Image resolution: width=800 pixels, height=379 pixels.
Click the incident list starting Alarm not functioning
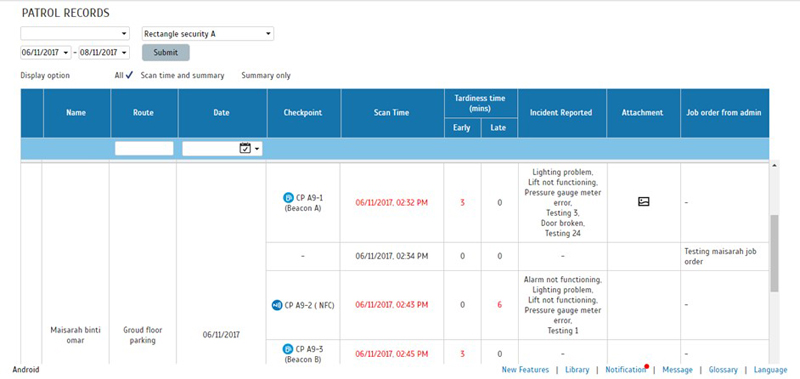tap(562, 305)
